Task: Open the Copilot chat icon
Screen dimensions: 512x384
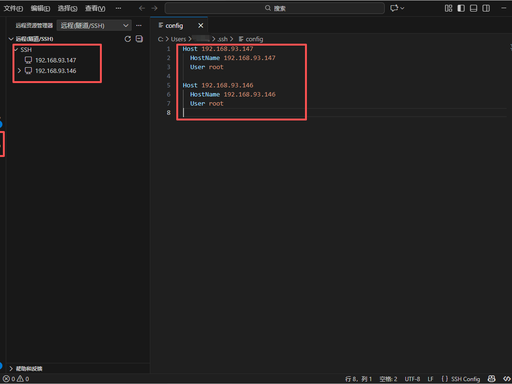Action: 394,8
